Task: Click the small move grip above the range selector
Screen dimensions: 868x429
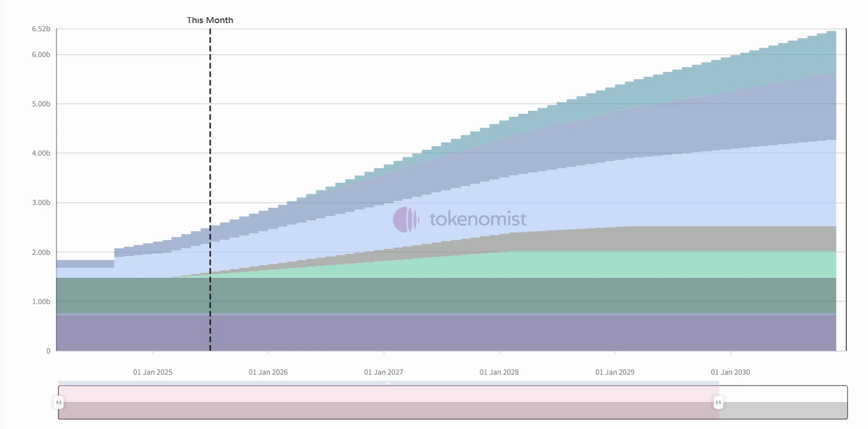Action: point(388,383)
